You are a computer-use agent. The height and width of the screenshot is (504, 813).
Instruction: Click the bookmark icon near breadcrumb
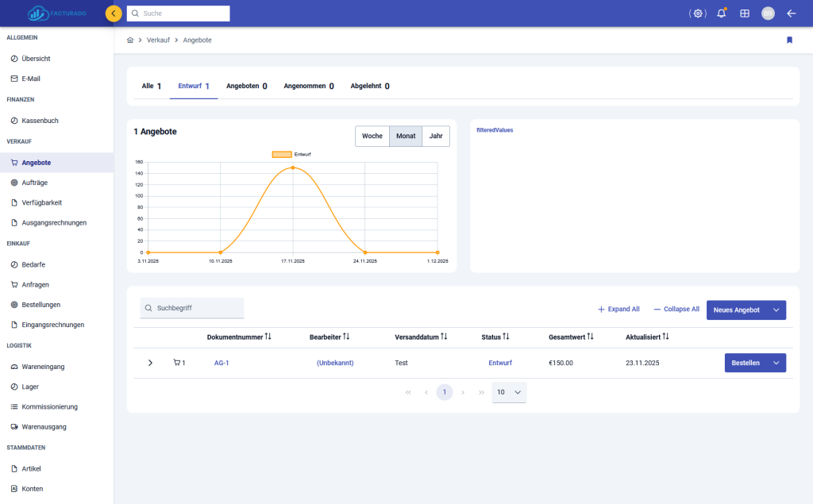coord(789,40)
